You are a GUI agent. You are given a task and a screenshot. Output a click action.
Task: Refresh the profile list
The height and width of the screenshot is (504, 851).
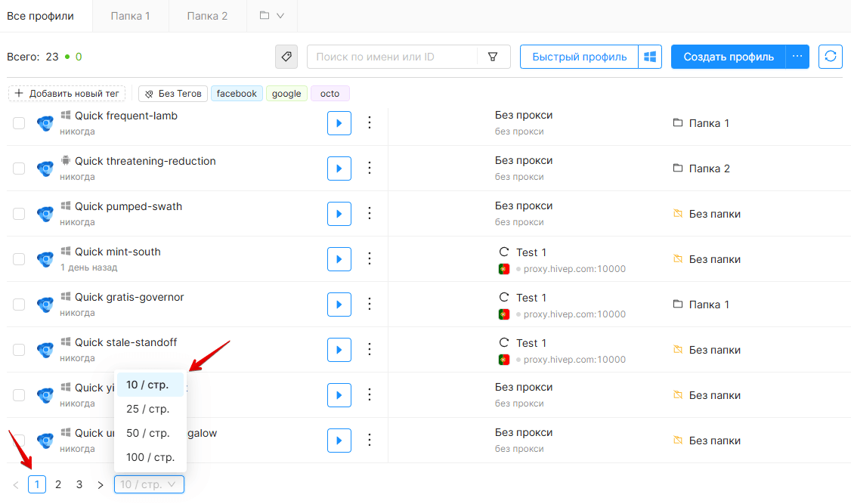[x=831, y=57]
